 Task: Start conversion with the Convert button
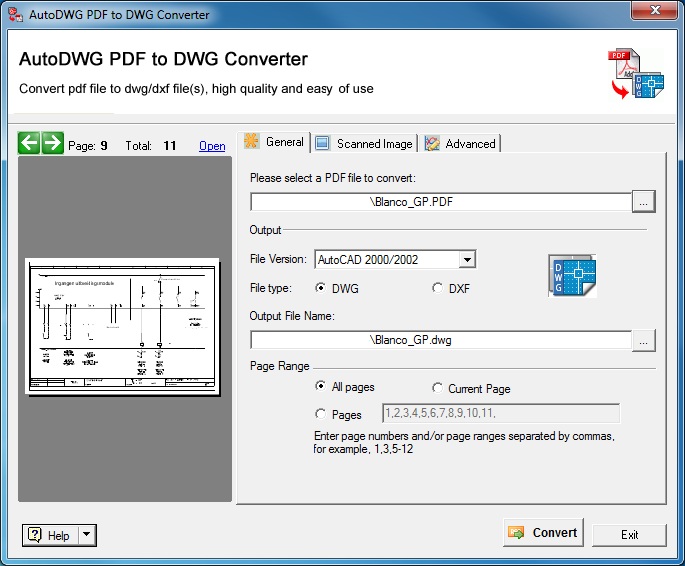543,532
